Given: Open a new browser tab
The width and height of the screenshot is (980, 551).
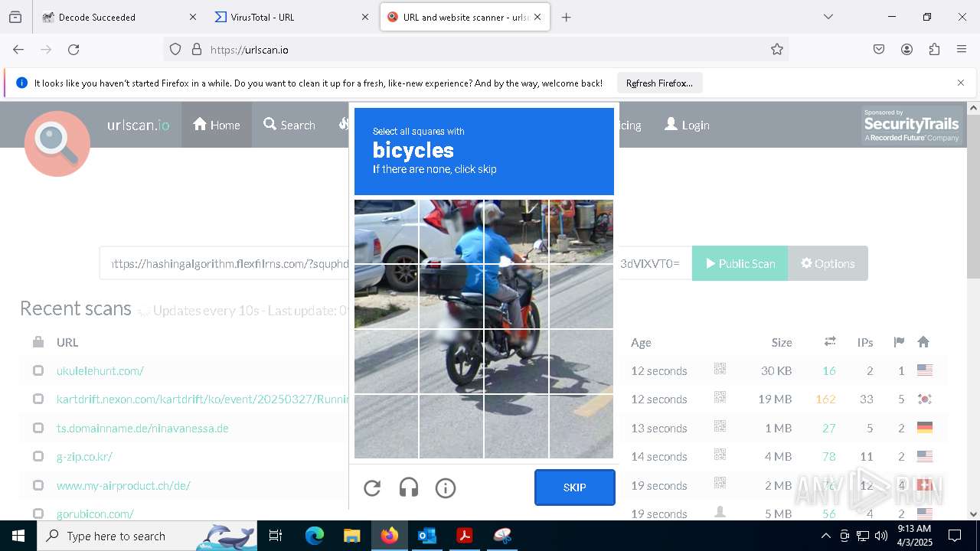Looking at the screenshot, I should pos(566,17).
